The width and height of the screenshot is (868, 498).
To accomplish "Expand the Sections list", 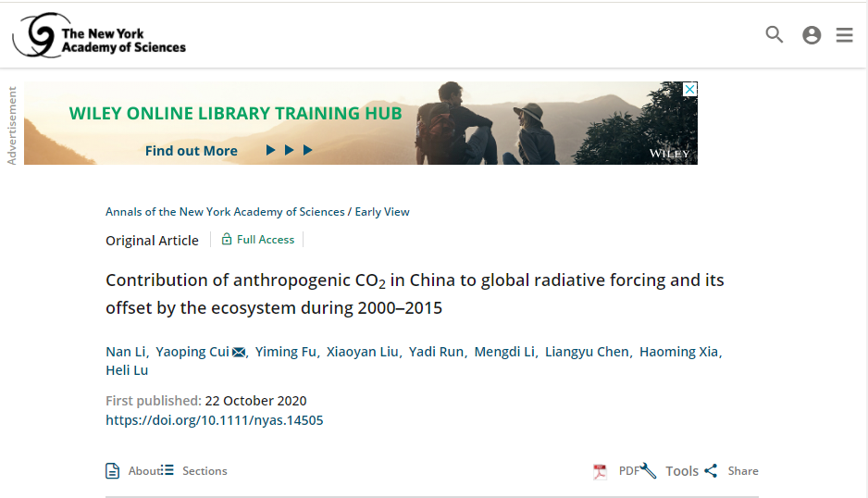I will 194,471.
